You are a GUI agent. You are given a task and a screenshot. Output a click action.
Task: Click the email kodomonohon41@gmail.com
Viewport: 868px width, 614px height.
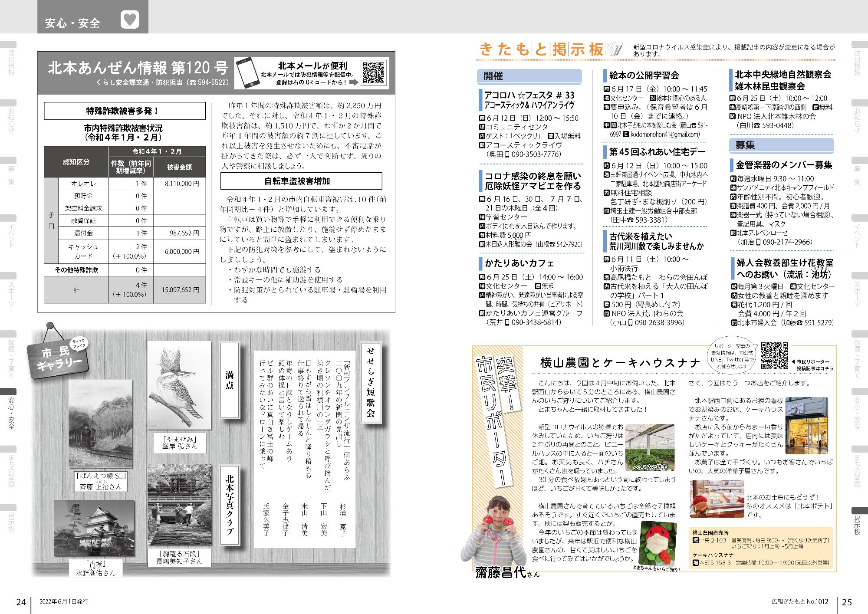click(x=665, y=135)
